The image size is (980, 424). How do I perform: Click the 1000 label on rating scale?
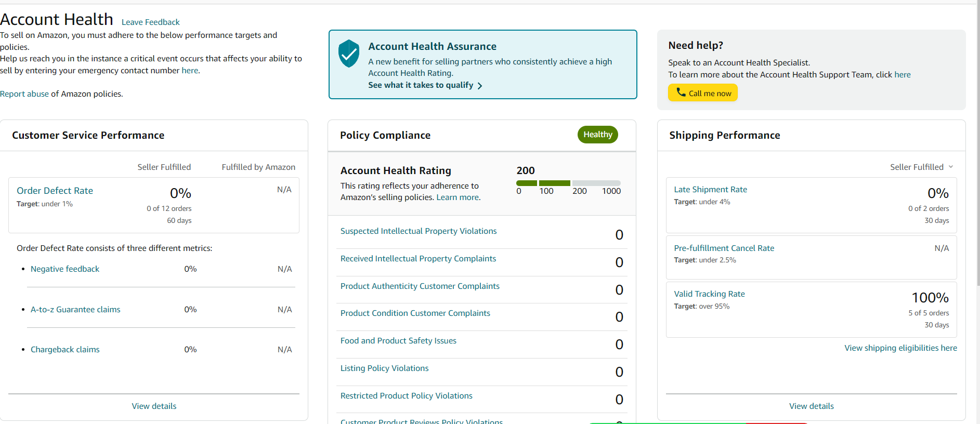click(611, 191)
